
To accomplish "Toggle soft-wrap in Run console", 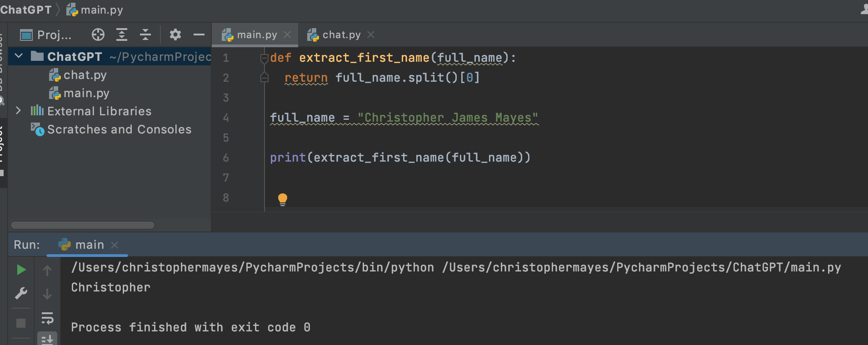I will tap(47, 318).
